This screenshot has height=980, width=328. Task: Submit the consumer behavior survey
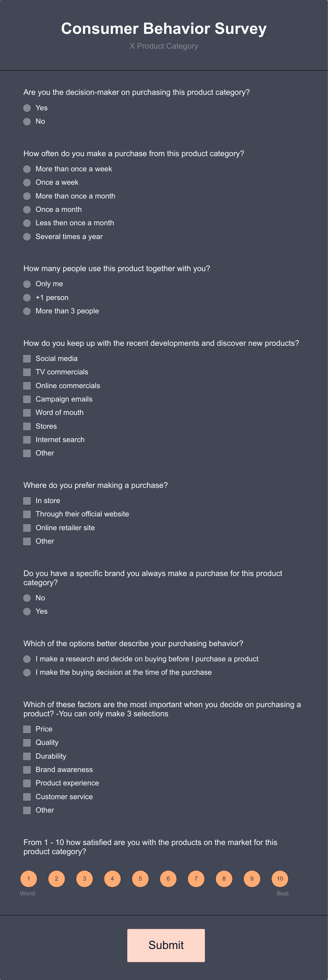click(166, 945)
